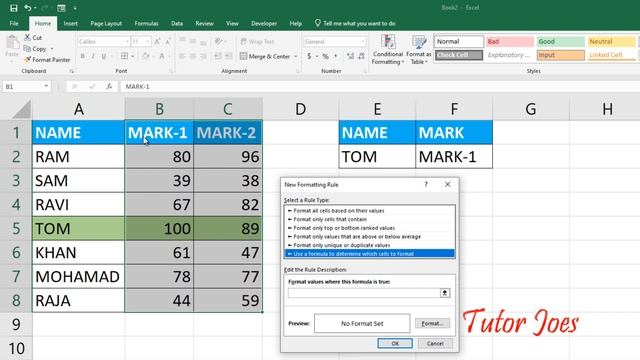
Task: Close the New Formatting Rule dialog
Action: pyautogui.click(x=448, y=184)
